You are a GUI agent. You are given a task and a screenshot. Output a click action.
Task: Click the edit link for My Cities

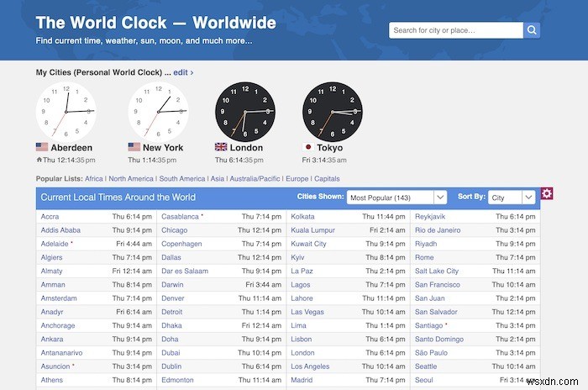[183, 73]
